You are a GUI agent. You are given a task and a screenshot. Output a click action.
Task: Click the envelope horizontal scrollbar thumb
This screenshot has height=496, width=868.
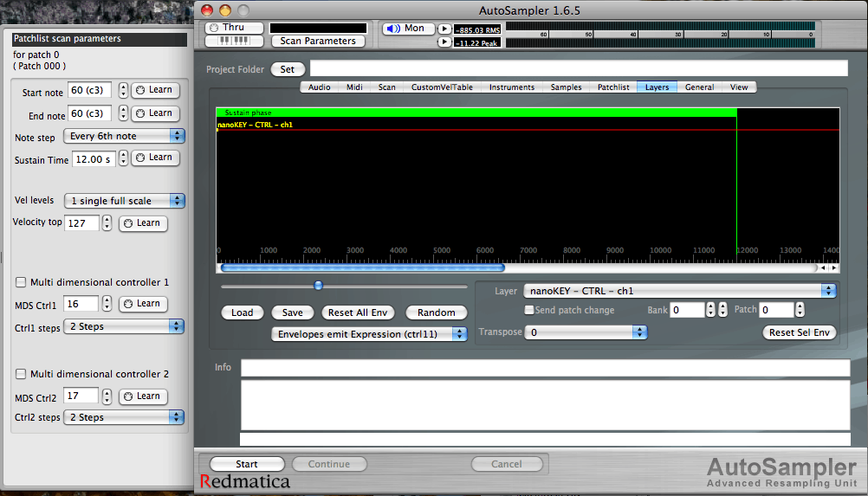[x=363, y=267]
